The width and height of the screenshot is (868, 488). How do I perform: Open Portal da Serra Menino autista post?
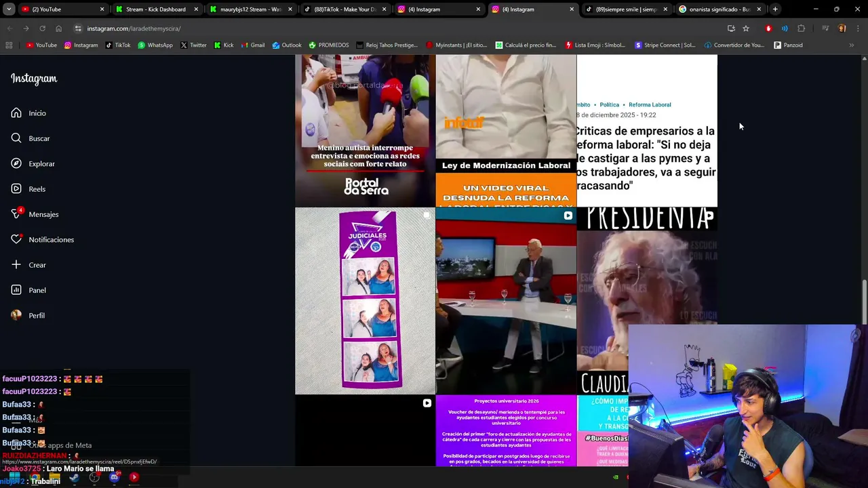[x=365, y=131]
